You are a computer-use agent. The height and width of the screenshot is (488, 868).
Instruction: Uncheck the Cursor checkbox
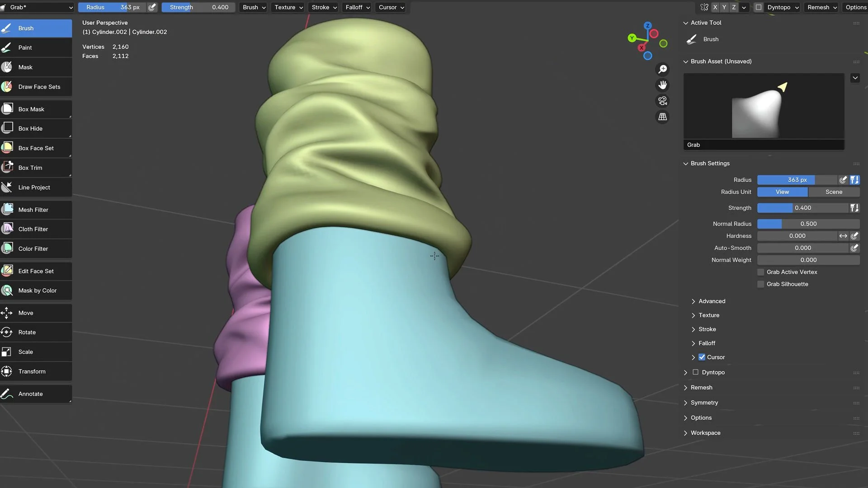click(x=702, y=357)
